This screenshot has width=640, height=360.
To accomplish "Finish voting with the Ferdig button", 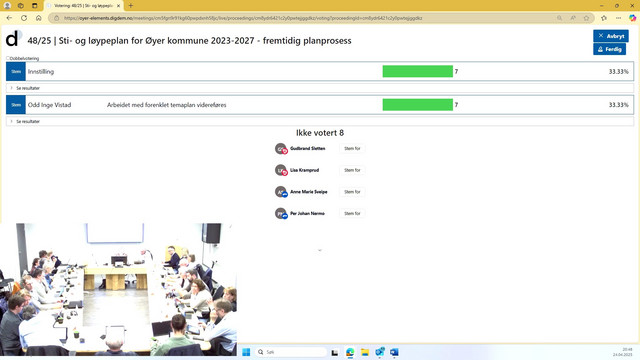I will [x=609, y=49].
